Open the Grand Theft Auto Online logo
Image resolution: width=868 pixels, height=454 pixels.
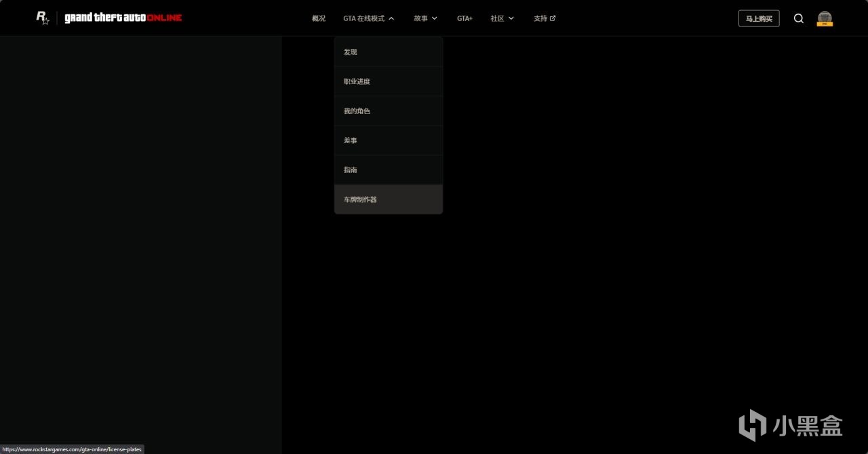(122, 17)
